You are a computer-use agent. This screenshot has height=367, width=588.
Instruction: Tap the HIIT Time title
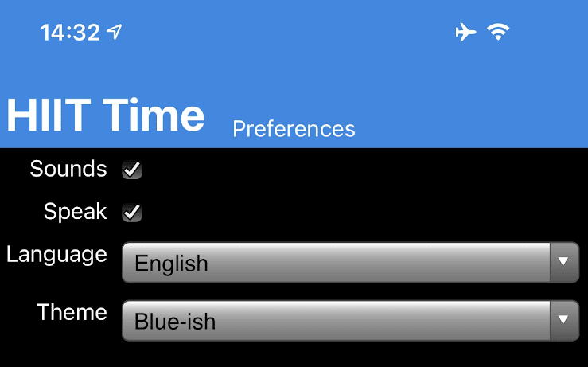coord(105,115)
